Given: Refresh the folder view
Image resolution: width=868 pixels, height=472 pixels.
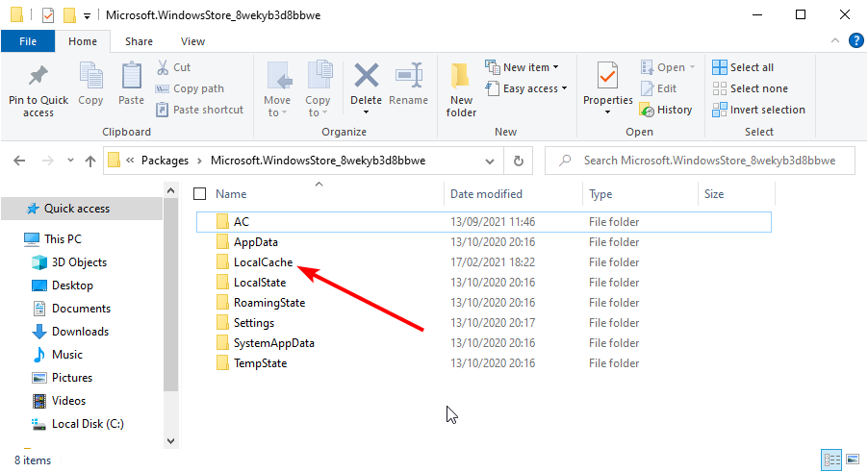Looking at the screenshot, I should point(518,161).
